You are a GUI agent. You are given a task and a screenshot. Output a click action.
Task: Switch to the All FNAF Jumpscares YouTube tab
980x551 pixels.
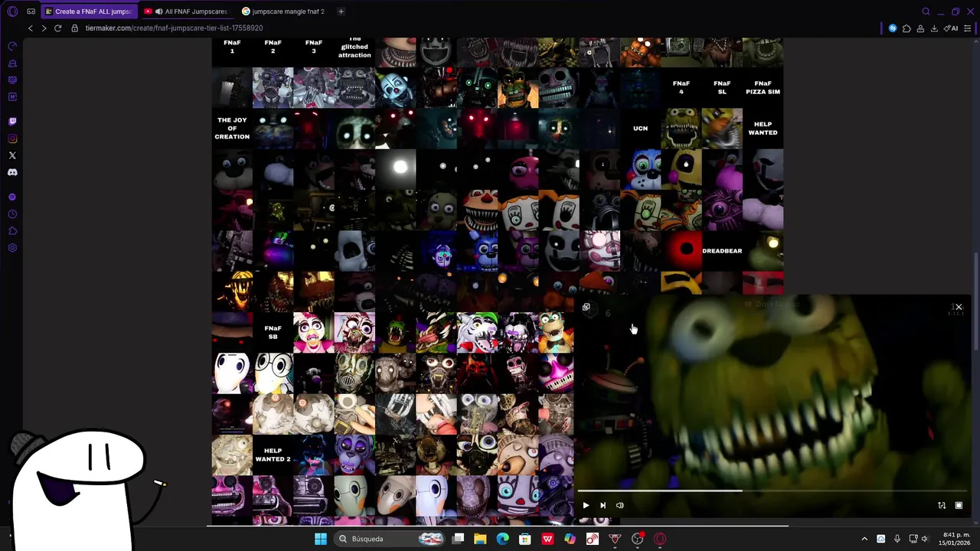click(x=186, y=11)
